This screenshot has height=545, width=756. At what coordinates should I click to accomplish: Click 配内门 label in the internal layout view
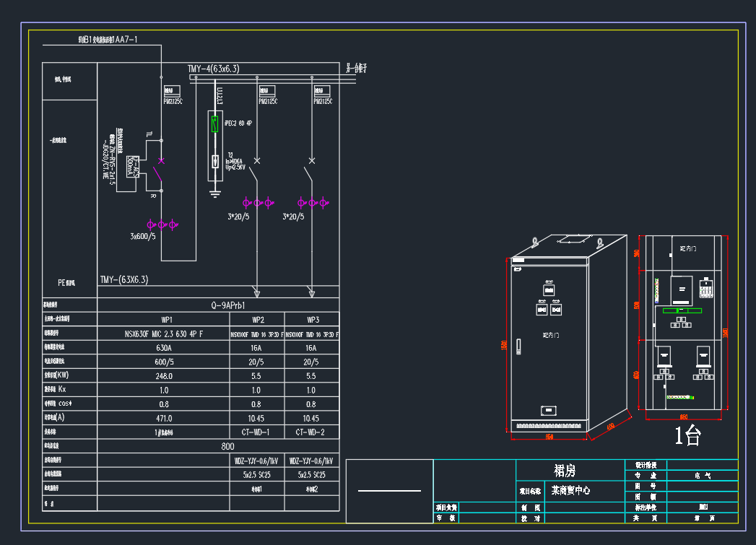tap(688, 248)
